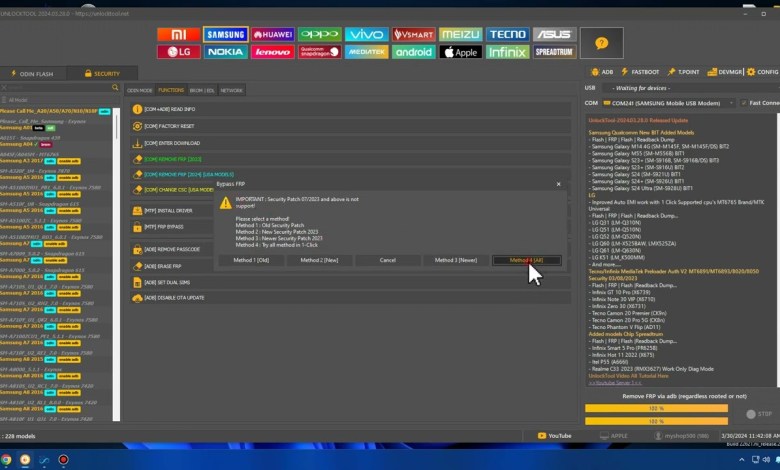Screen dimensions: 780x470
Task: Click the lower 100% progress bar
Action: click(656, 421)
